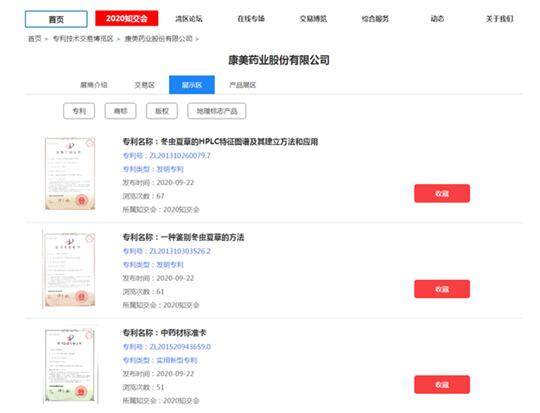
Task: Open the red 2020知交会 nav item
Action: coord(127,18)
